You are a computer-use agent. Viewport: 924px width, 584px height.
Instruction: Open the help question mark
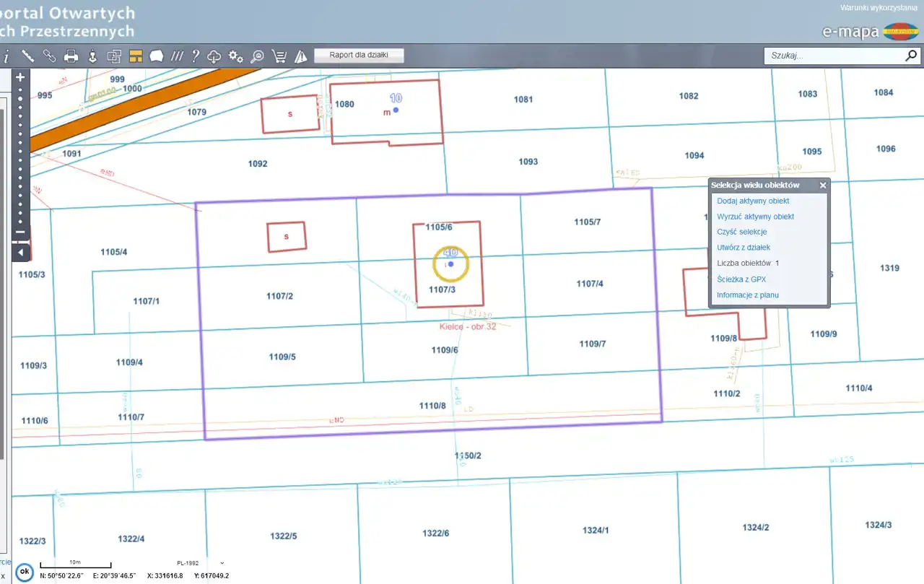[195, 56]
